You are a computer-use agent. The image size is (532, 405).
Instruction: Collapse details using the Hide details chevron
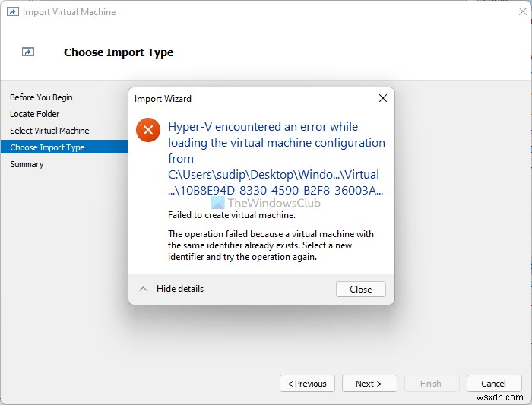[142, 289]
